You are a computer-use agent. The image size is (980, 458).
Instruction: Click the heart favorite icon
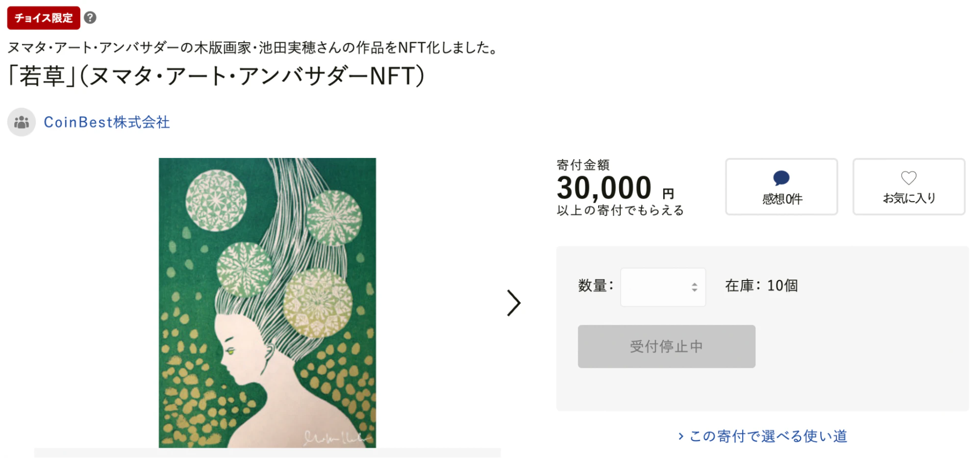908,178
